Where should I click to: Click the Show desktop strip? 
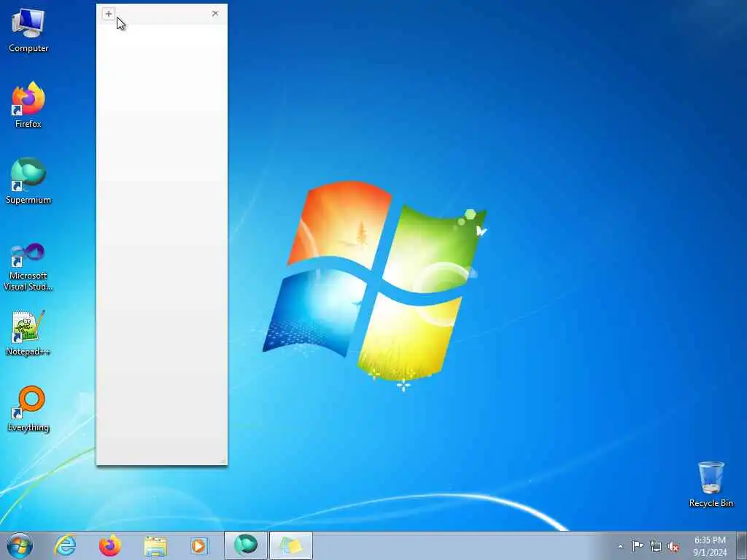(742, 545)
